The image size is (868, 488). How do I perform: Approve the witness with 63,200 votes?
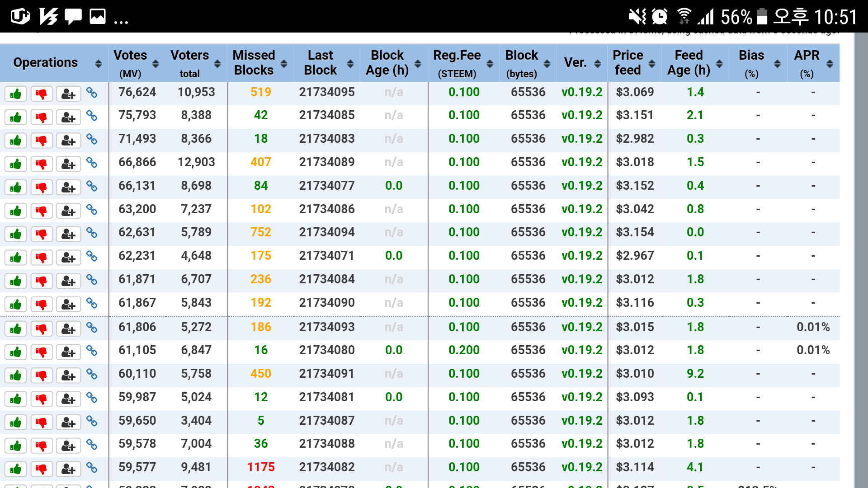pyautogui.click(x=16, y=211)
